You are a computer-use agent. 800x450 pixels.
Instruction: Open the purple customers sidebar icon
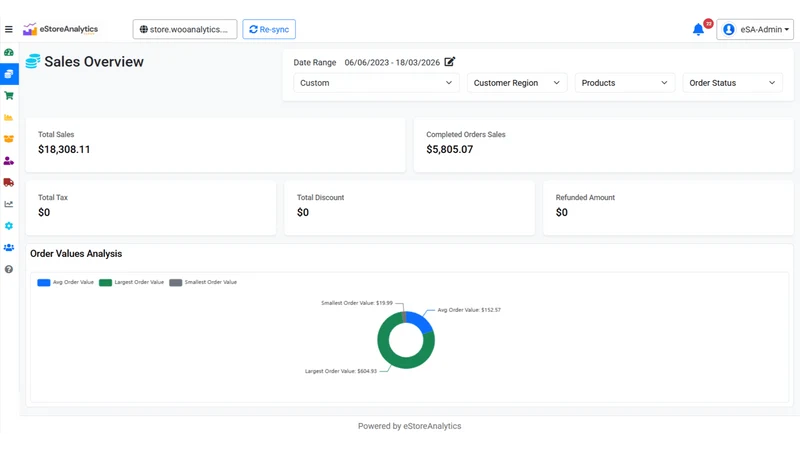(9, 161)
